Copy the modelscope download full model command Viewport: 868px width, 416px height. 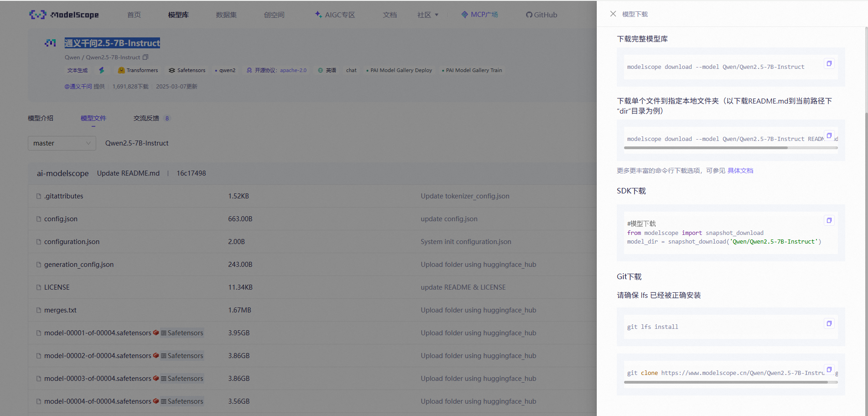(x=829, y=63)
